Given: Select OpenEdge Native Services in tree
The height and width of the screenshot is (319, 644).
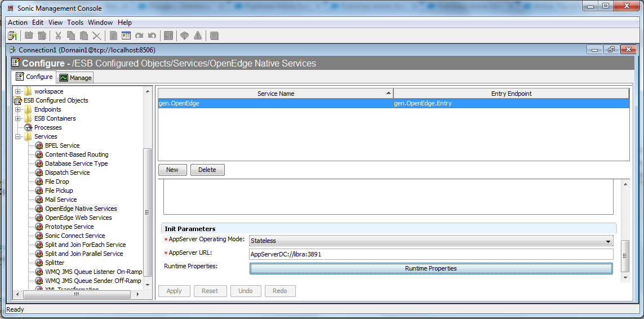Looking at the screenshot, I should (x=81, y=209).
